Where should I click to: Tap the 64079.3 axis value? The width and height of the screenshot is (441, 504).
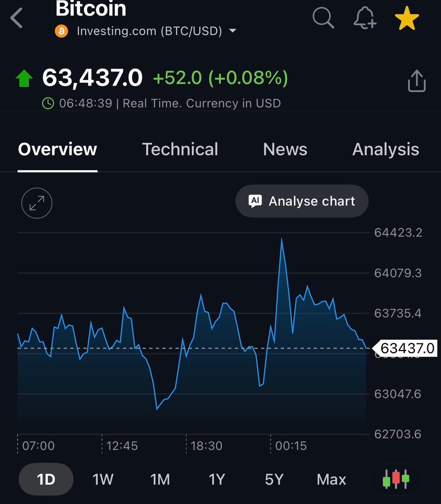(398, 273)
